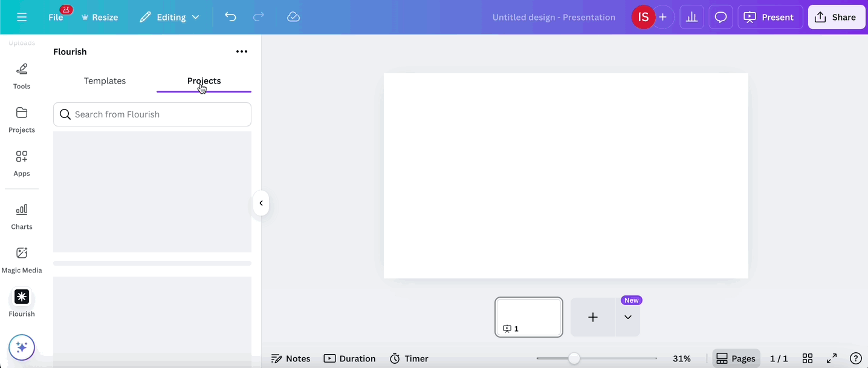Click the 31% zoom level

(x=682, y=358)
